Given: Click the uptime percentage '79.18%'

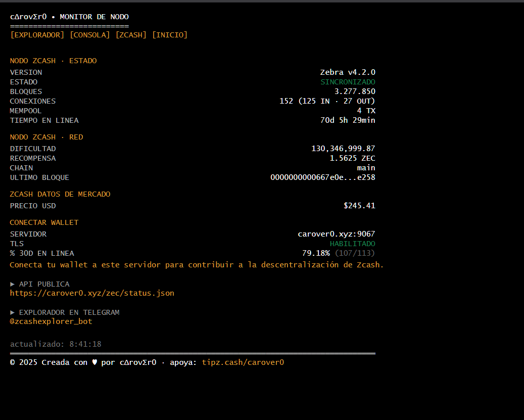Looking at the screenshot, I should click(x=316, y=253).
